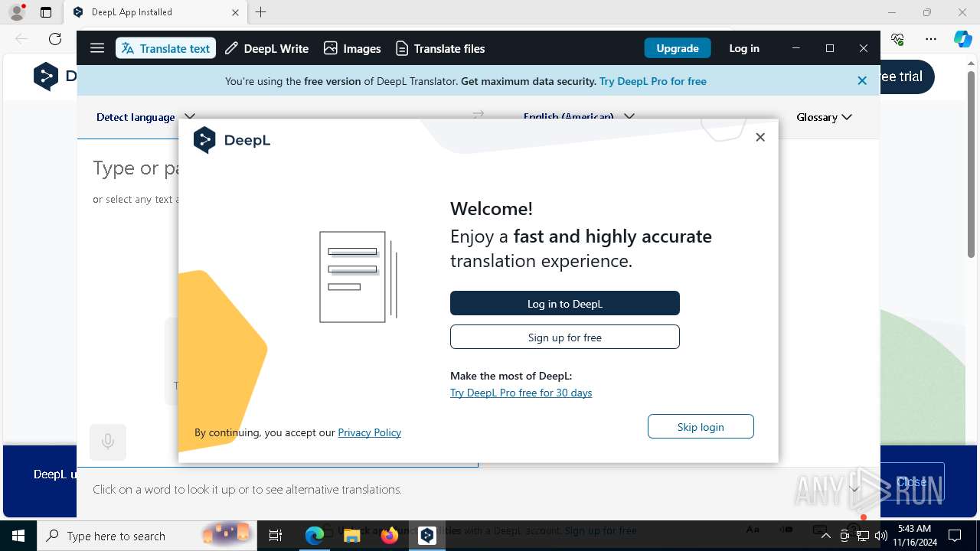Expand the Detect language dropdown
The width and height of the screenshot is (980, 551).
pos(145,117)
